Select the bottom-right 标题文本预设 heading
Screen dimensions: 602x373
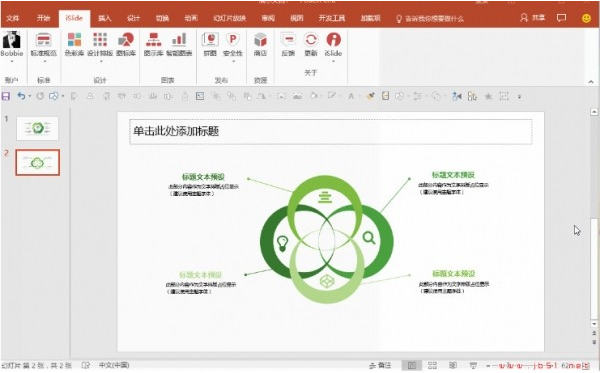coord(453,274)
